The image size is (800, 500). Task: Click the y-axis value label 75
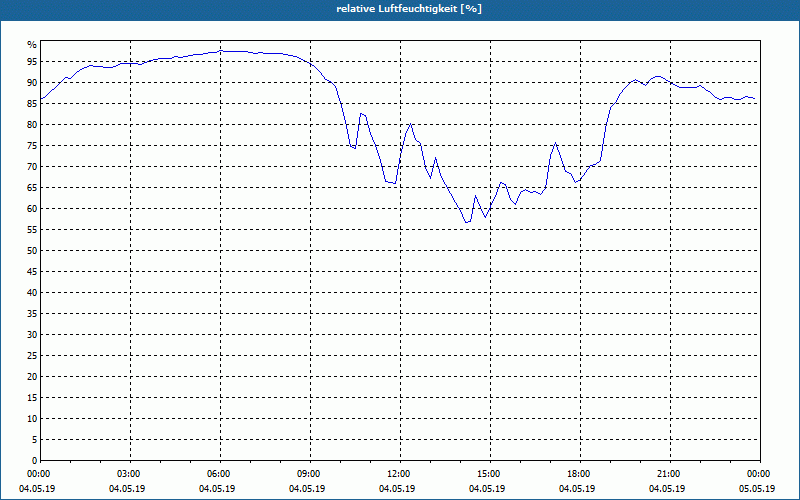point(32,145)
